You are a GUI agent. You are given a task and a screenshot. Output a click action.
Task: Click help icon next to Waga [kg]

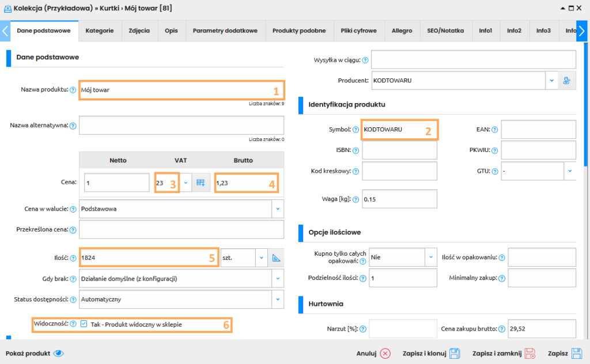point(355,199)
